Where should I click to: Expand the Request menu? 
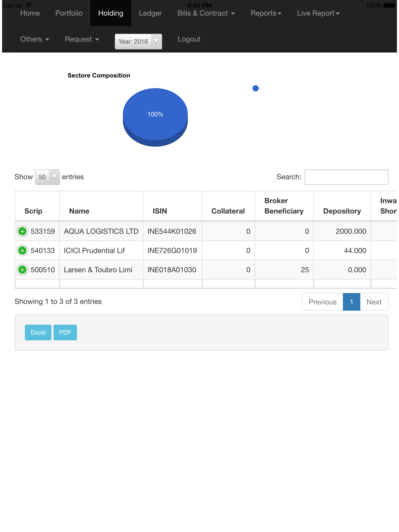click(82, 39)
